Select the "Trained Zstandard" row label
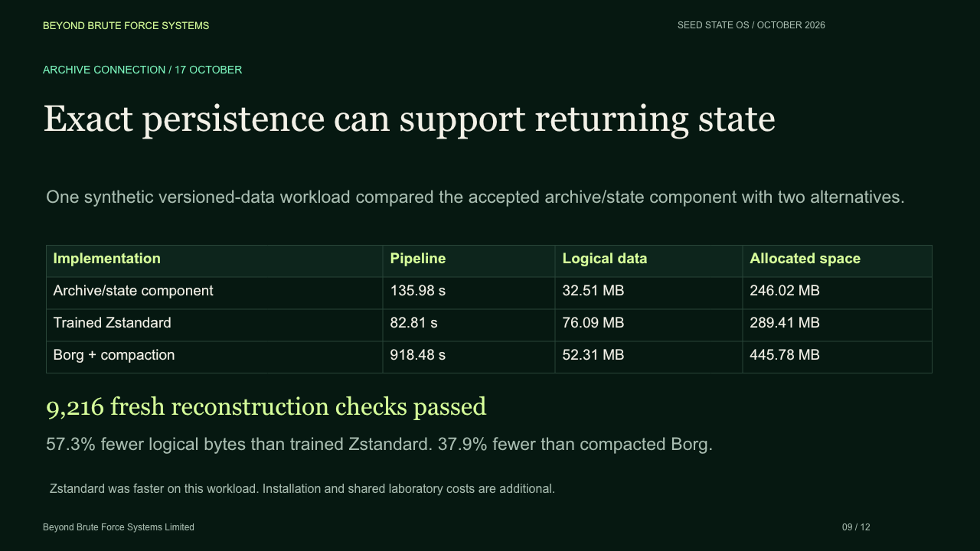Screen dimensions: 980x551 tap(214, 325)
